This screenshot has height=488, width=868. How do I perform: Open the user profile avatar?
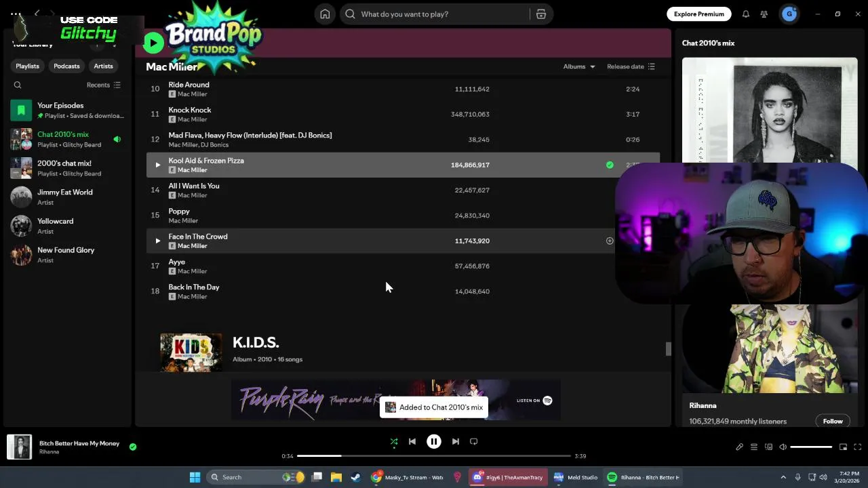789,14
